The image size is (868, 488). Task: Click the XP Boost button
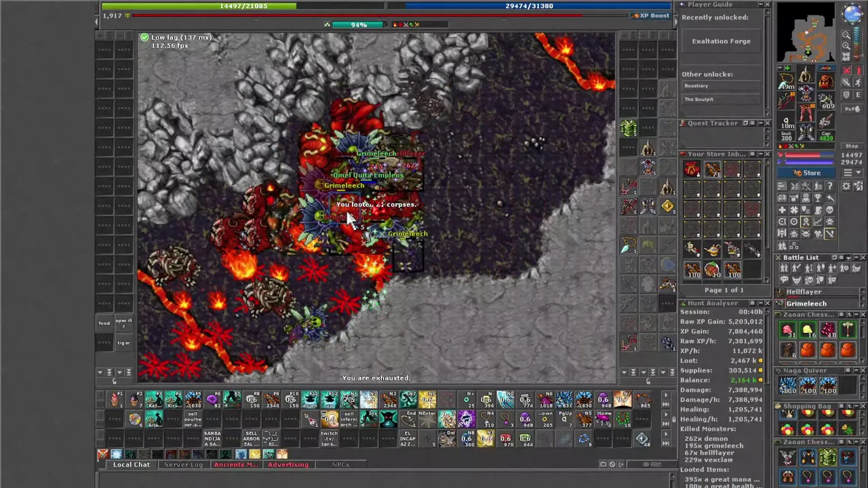pos(650,15)
